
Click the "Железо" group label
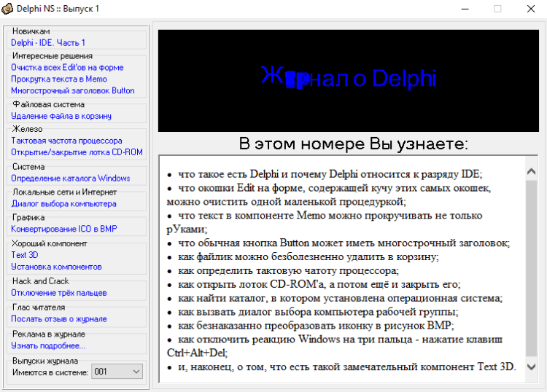[x=27, y=129]
